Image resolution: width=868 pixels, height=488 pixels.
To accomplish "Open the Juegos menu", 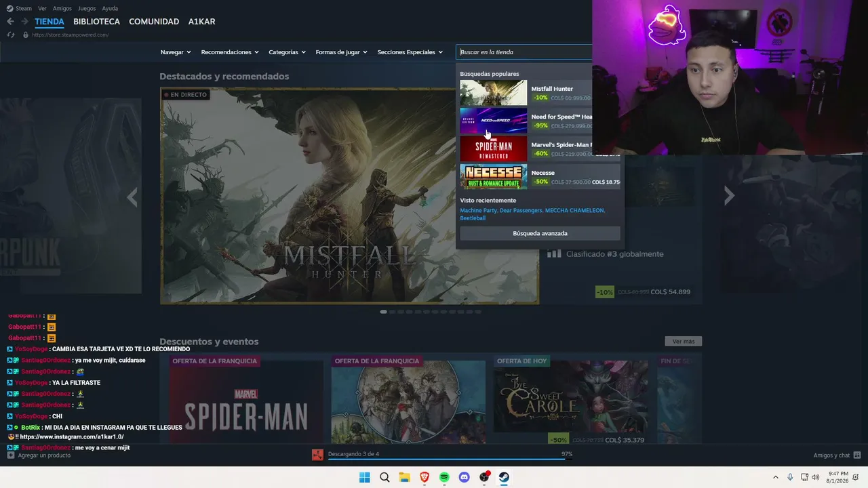I will click(87, 8).
